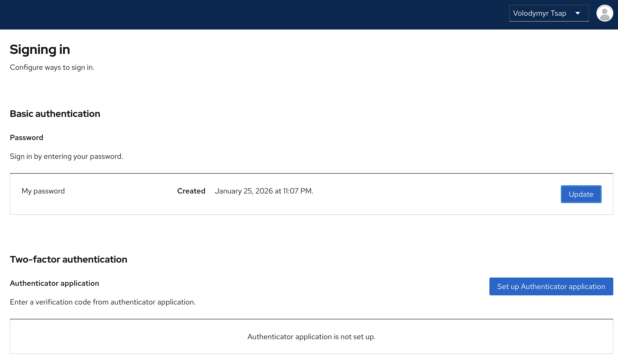
Task: Click the 'Configure ways to sign in' text
Action: coord(52,67)
